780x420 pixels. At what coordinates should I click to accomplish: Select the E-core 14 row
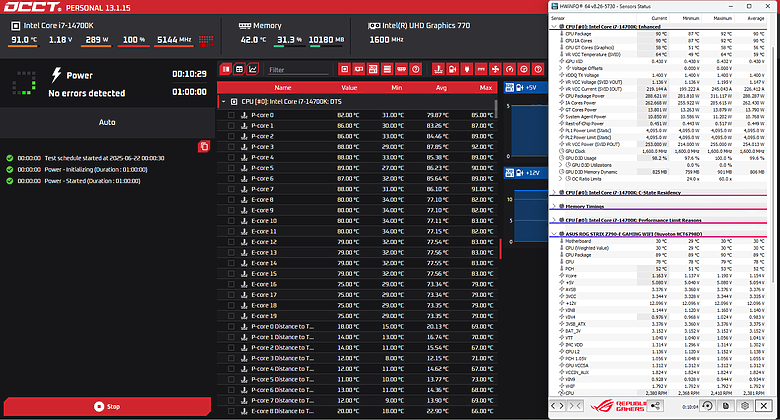click(357, 263)
